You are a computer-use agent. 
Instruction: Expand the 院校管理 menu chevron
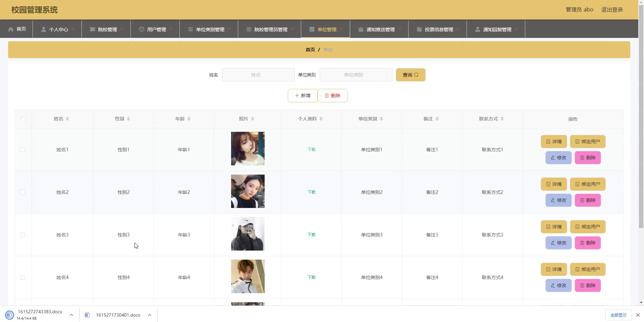coord(122,29)
